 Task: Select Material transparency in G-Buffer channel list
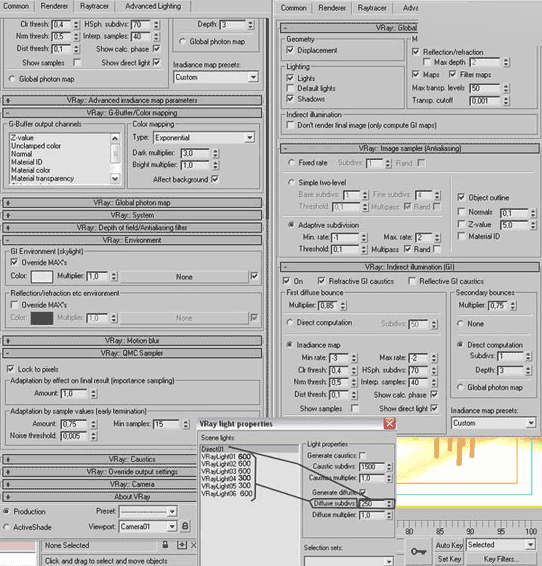tap(42, 178)
